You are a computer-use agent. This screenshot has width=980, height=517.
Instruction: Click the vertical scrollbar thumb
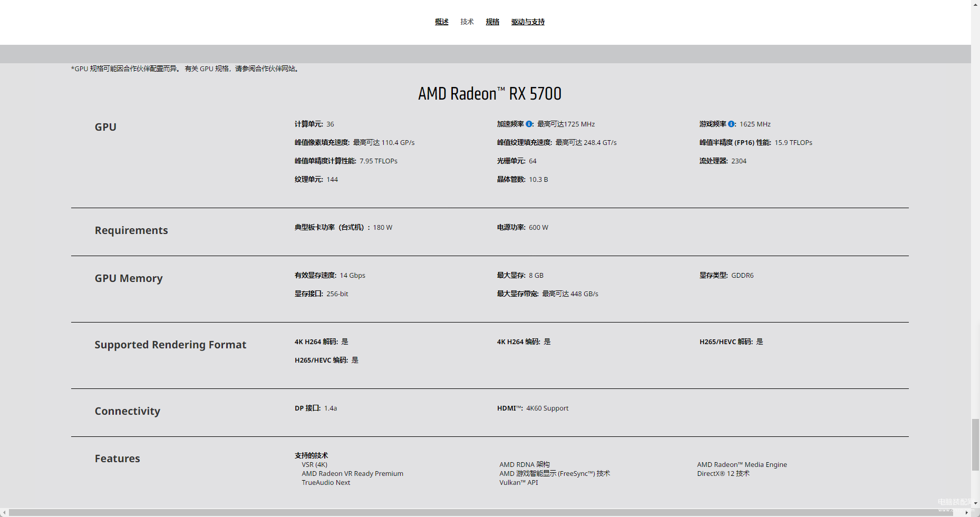(x=975, y=445)
